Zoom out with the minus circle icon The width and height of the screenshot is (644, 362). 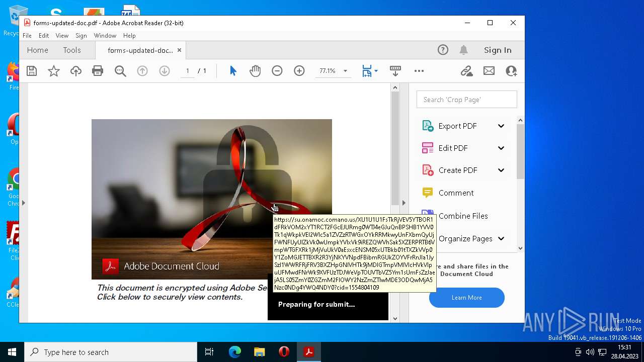point(277,71)
